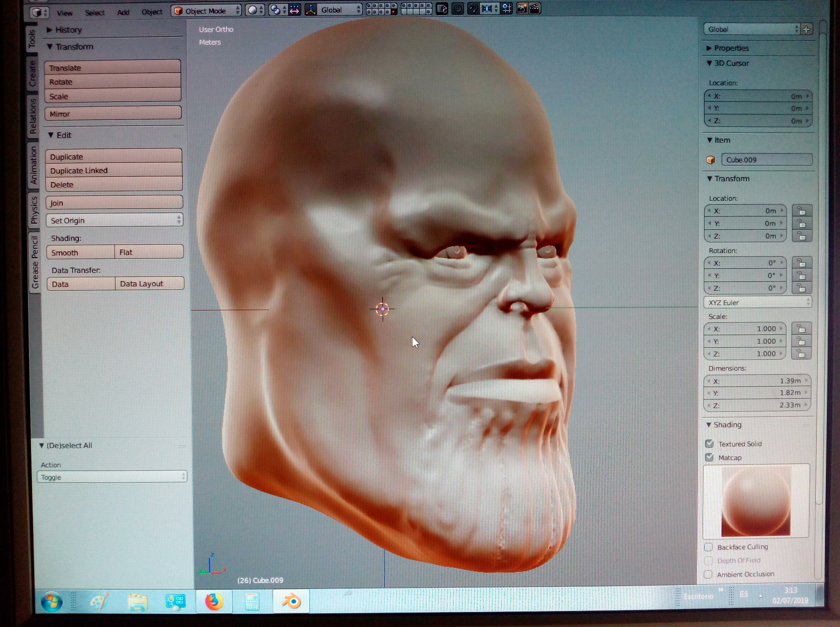Click the OpenGL render camera icon

(x=522, y=8)
